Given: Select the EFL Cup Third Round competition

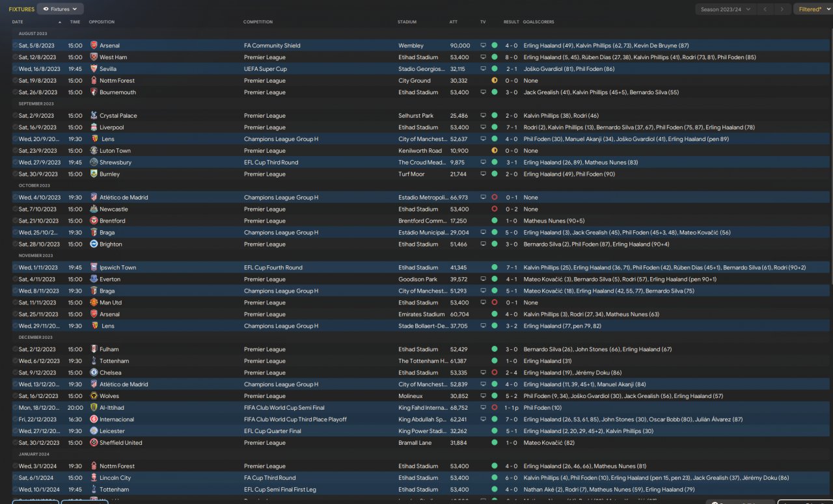Looking at the screenshot, I should coord(271,163).
